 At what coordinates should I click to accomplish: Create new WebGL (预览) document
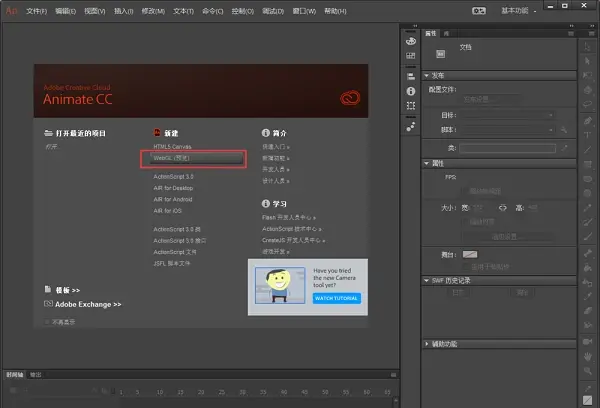(x=192, y=158)
